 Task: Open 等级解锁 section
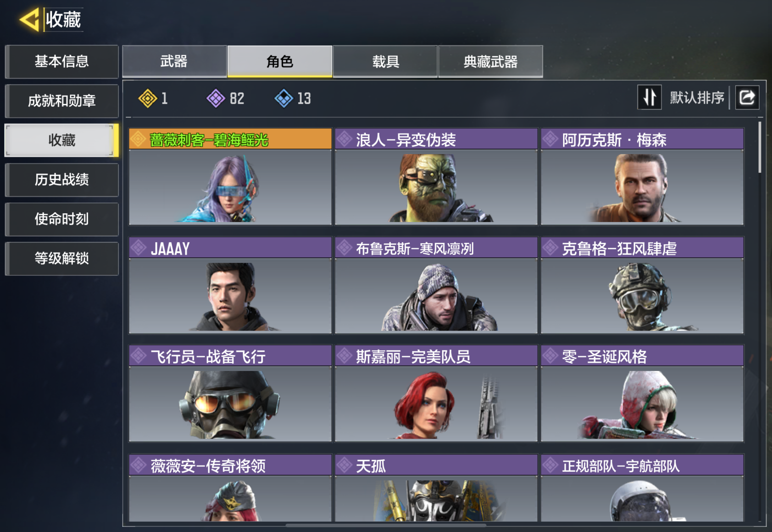pyautogui.click(x=62, y=258)
